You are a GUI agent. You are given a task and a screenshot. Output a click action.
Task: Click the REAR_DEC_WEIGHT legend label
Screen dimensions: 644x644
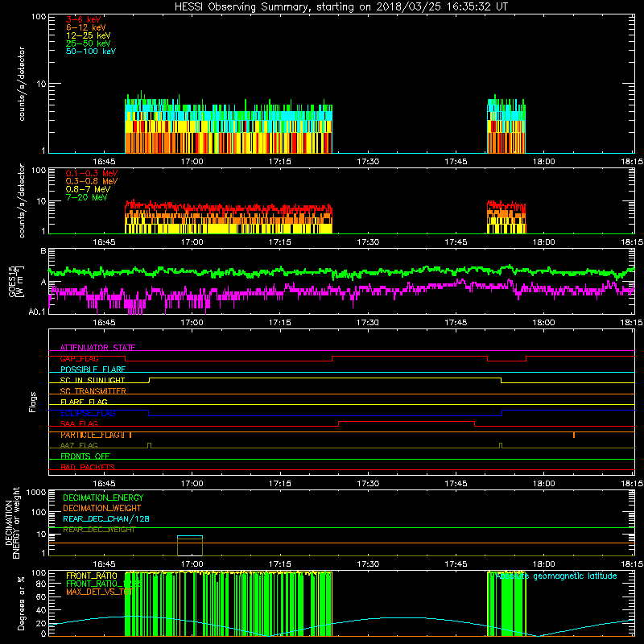tap(99, 530)
